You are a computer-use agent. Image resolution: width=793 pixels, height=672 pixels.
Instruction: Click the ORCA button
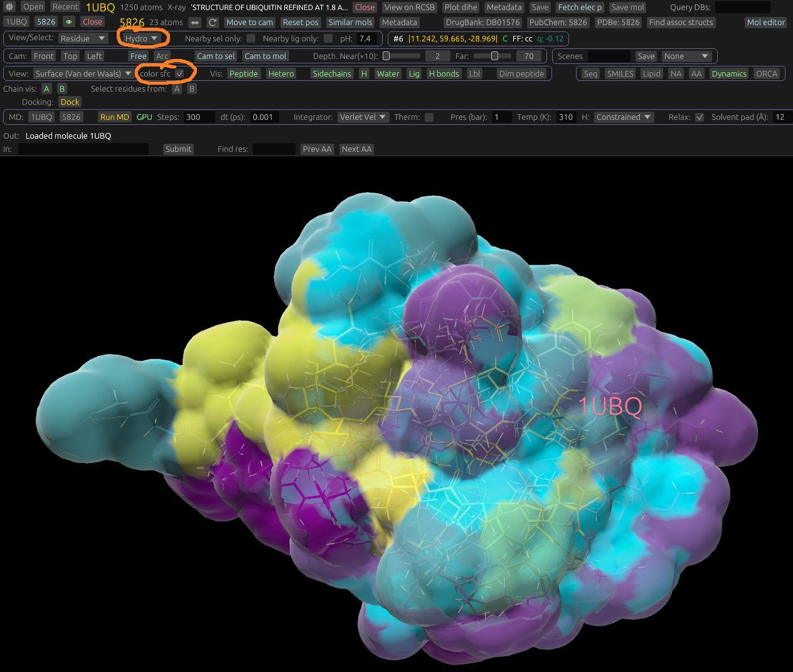tap(766, 74)
